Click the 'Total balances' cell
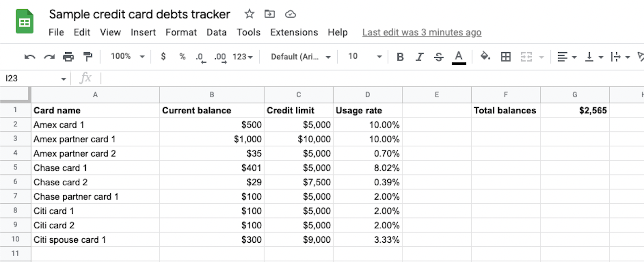 coord(506,110)
